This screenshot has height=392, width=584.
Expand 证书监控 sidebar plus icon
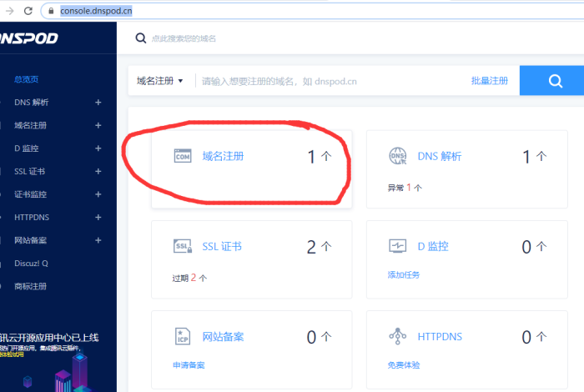98,194
